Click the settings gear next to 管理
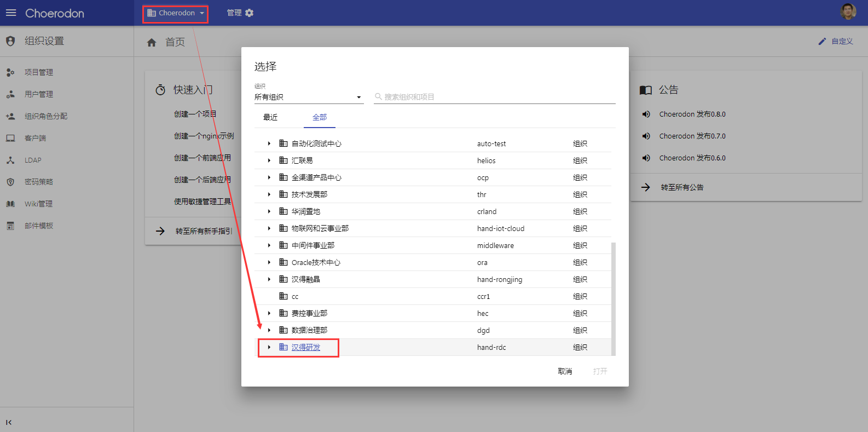868x432 pixels. tap(250, 13)
